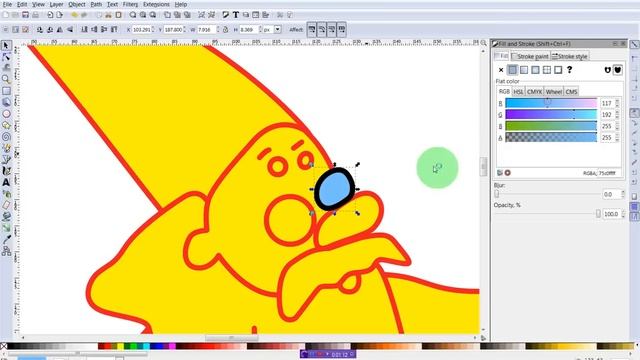Switch to the Stroke paint tab
640x360 pixels.
[530, 56]
